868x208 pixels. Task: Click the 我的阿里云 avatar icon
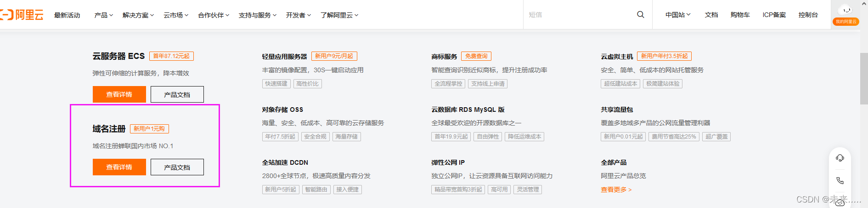[x=845, y=15]
